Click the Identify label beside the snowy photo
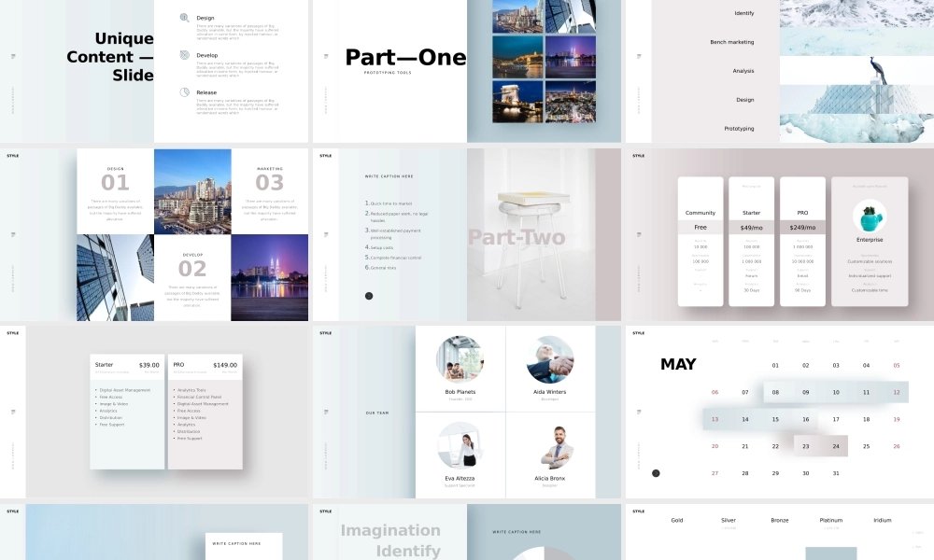934x560 pixels. pos(744,12)
